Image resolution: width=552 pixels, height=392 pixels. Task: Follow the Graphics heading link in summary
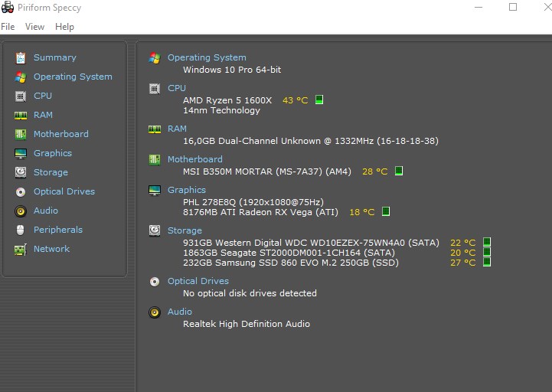coord(187,190)
